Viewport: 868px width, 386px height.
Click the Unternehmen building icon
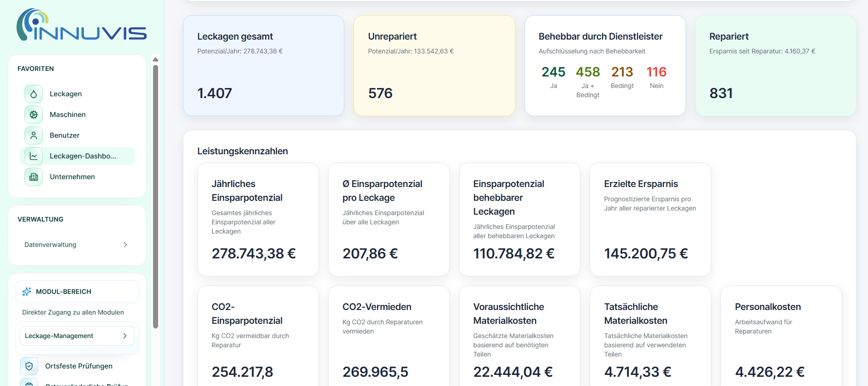pyautogui.click(x=34, y=177)
